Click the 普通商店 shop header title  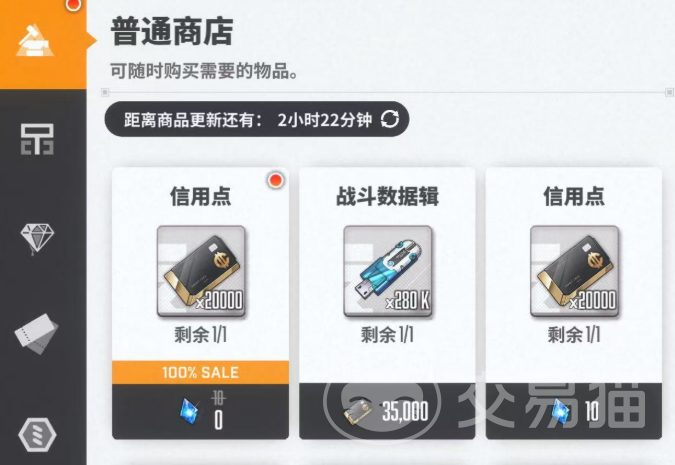[172, 32]
